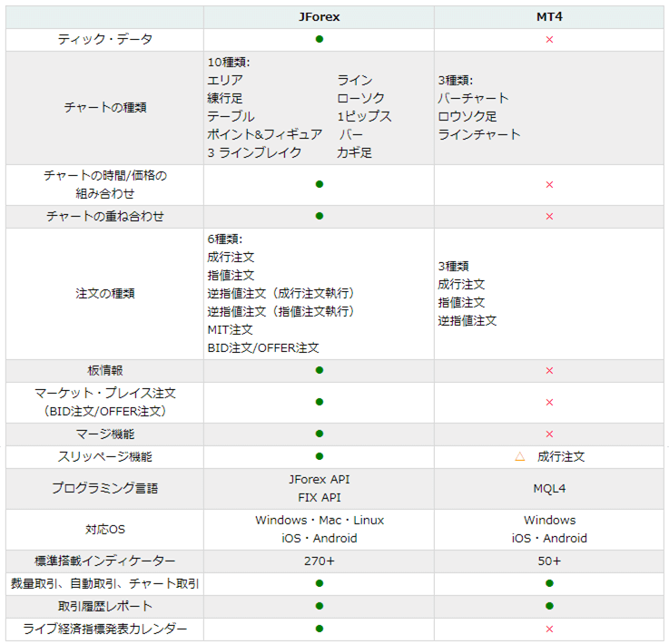Click green dot in マージ機能 row
Viewport: 669px width, 644px height.
coord(320,434)
